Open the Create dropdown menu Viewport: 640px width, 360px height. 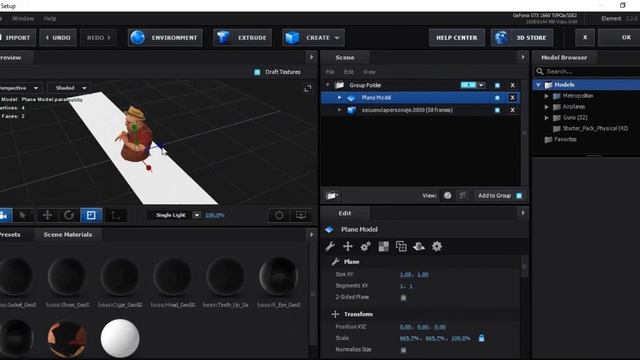(313, 38)
